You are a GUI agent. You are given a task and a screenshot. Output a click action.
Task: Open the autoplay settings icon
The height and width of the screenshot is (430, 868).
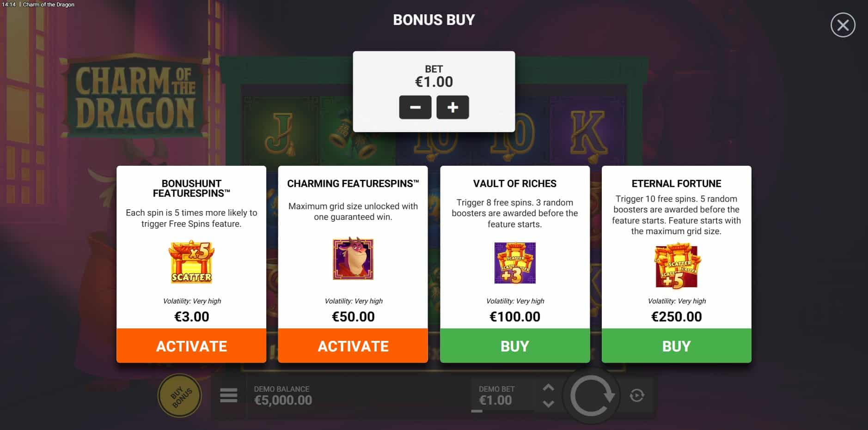point(637,395)
